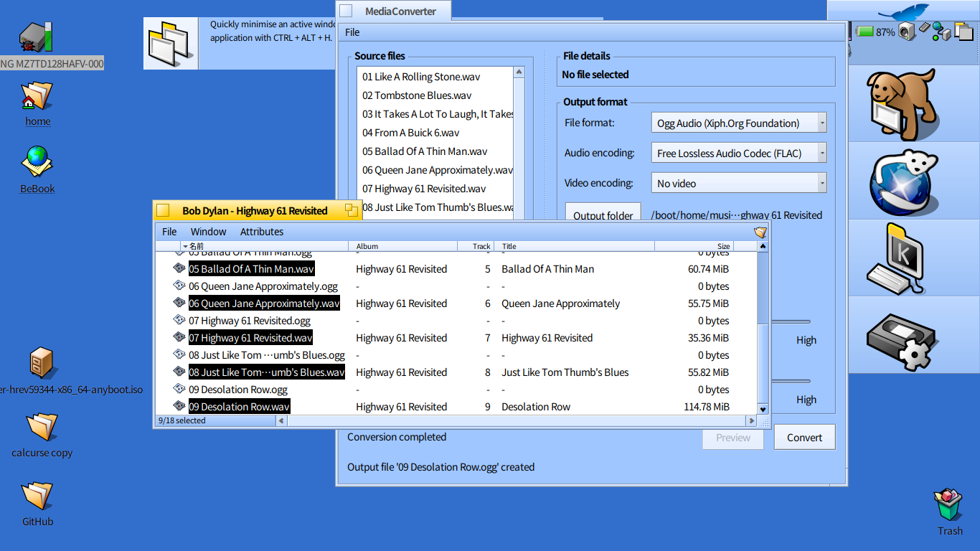Screen dimensions: 980x551
Task: Open the Attributes menu in Tracker window
Action: (x=261, y=232)
